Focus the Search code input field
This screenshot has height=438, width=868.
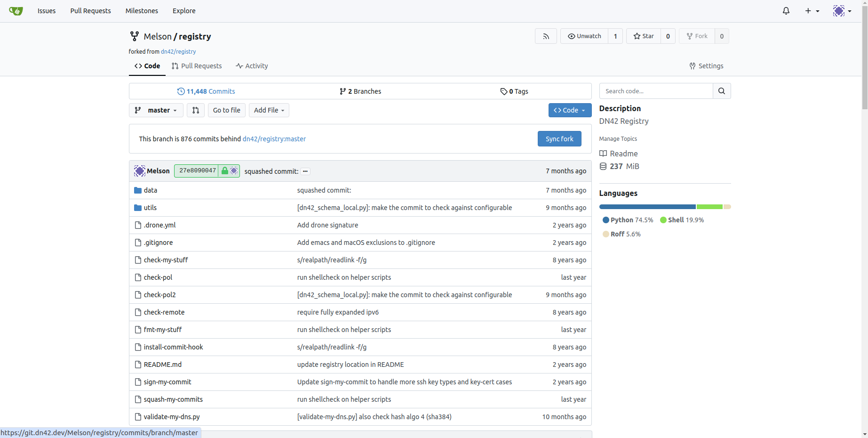point(656,91)
